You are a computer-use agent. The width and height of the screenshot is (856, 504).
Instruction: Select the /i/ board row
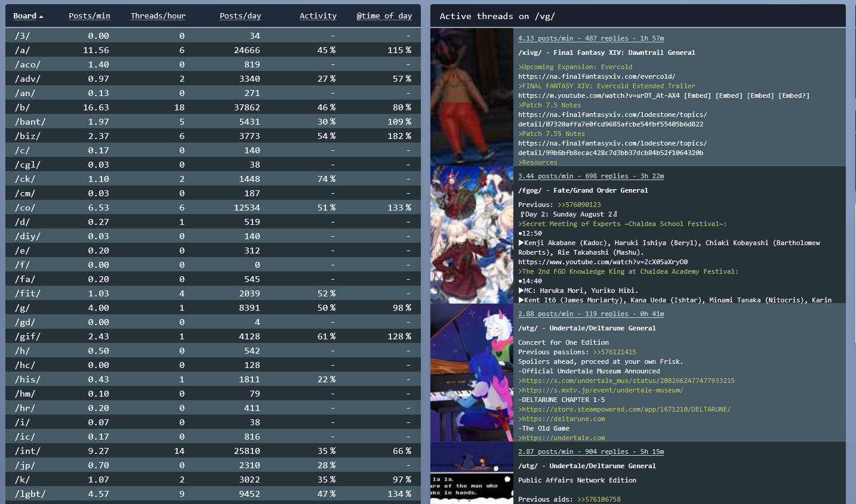(213, 422)
